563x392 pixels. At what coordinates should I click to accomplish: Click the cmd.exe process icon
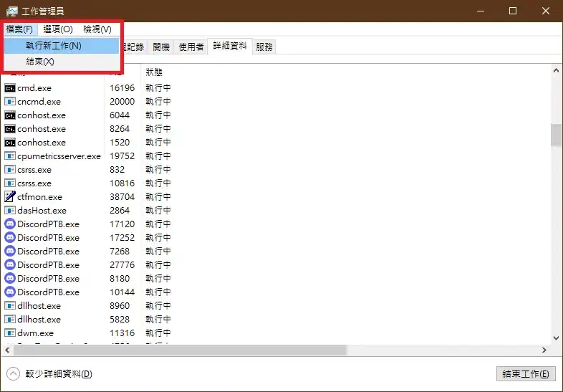coord(10,88)
